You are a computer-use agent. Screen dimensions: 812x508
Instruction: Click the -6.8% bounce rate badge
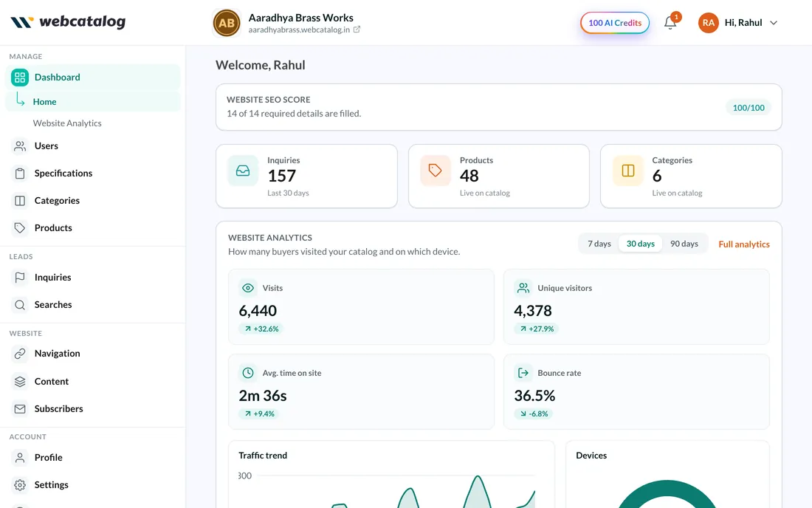click(x=534, y=413)
